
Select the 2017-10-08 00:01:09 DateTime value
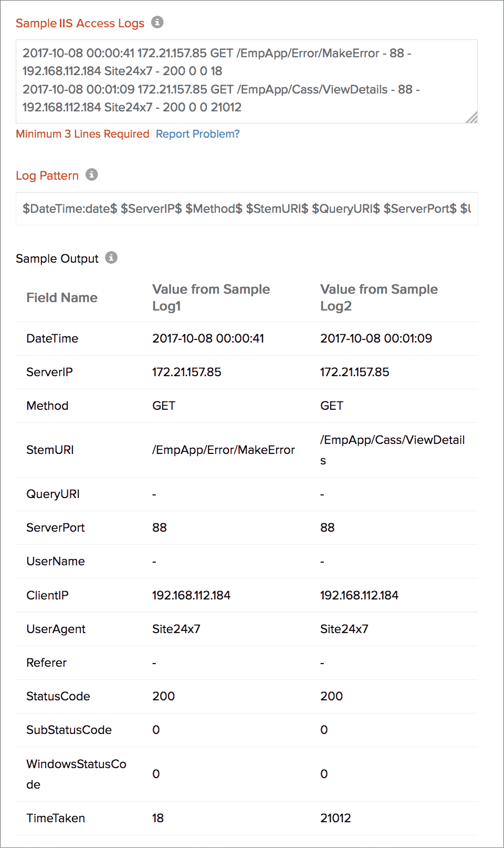coord(376,338)
